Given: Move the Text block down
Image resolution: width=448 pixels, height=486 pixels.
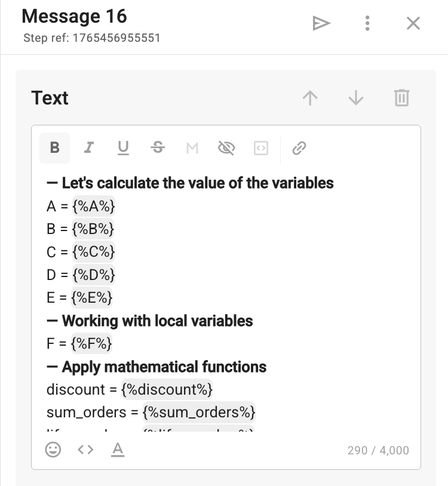Looking at the screenshot, I should pyautogui.click(x=356, y=98).
